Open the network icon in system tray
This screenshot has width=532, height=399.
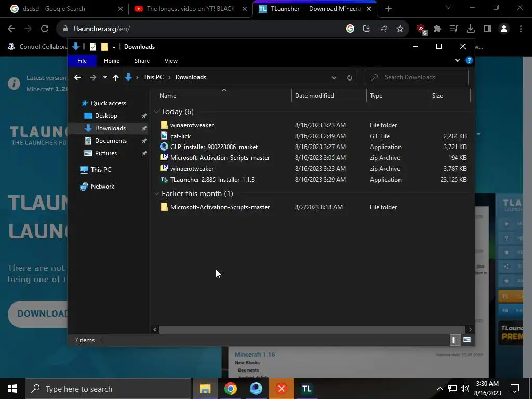pos(453,389)
